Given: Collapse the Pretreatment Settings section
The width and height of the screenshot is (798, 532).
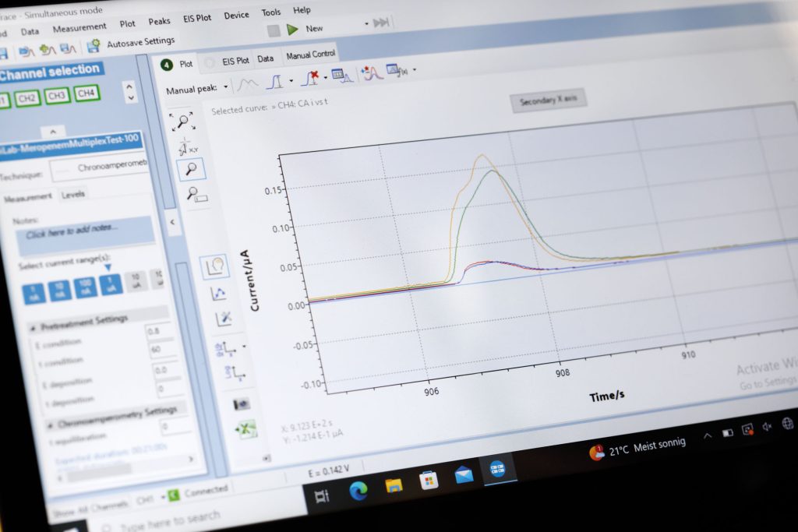Looking at the screenshot, I should point(33,328).
